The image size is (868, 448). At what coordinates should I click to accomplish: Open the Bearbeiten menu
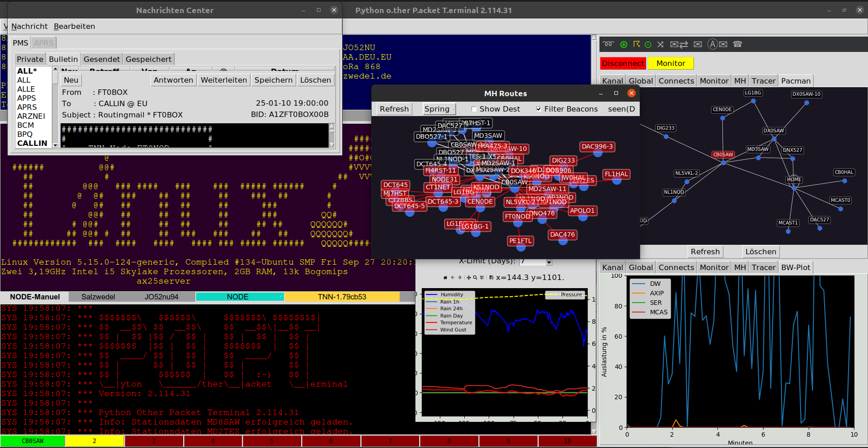(x=75, y=26)
